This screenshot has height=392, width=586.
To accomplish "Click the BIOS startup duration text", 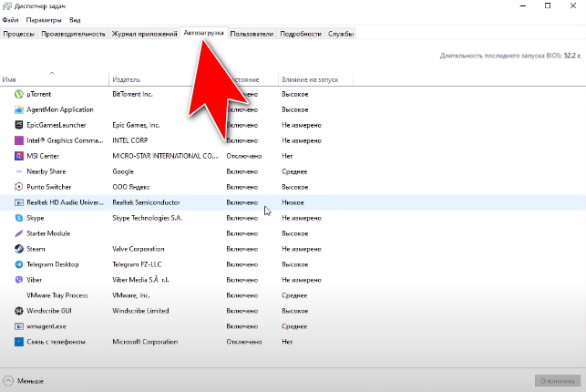I will (510, 56).
